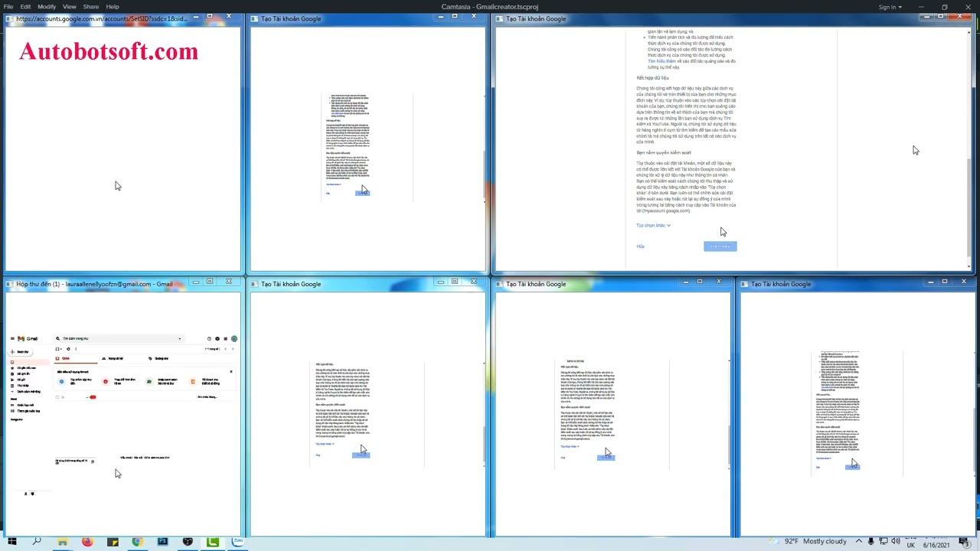Screen dimensions: 980x551
Task: Open Gmail search options dropdown arrow
Action: pos(179,338)
